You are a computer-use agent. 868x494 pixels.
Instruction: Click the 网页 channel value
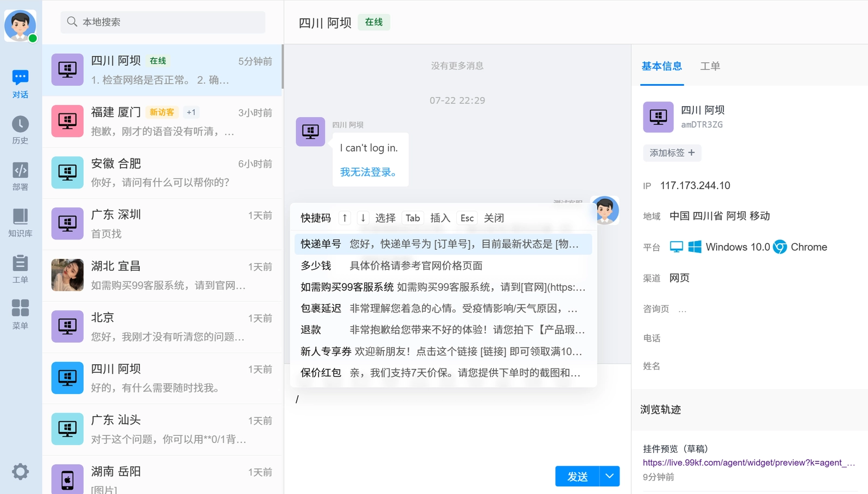coord(679,278)
